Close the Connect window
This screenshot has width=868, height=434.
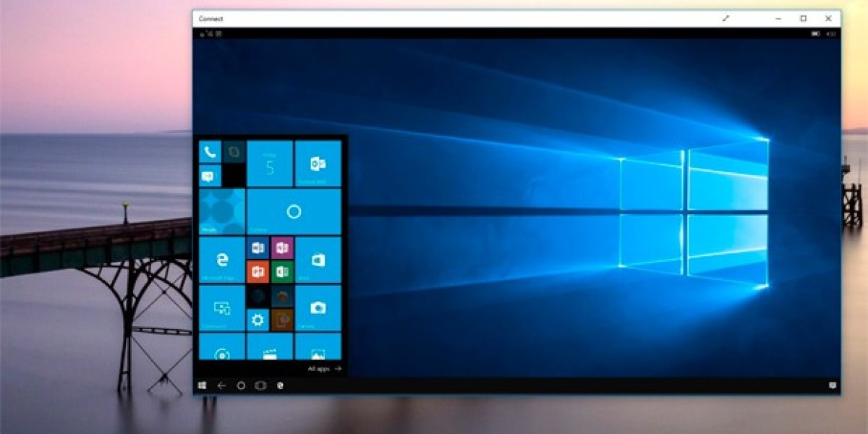coord(828,19)
